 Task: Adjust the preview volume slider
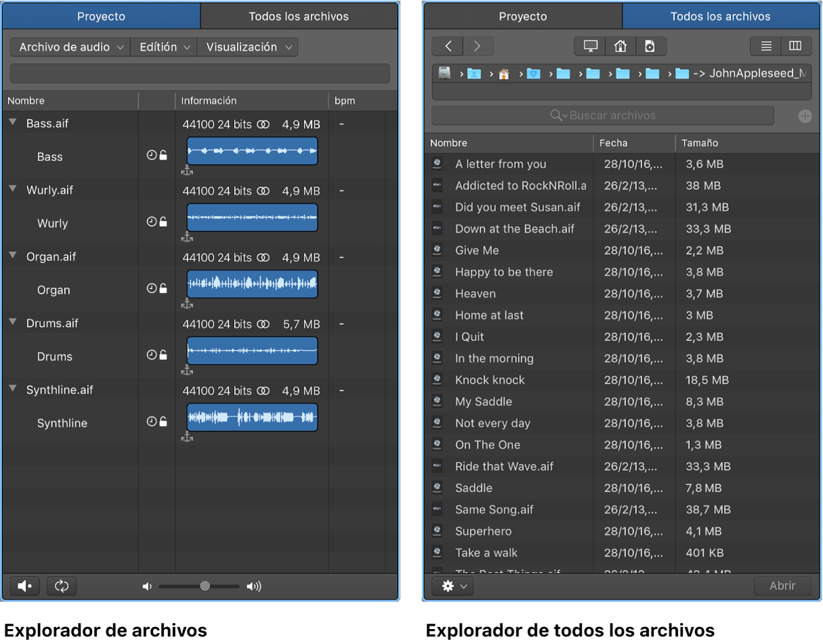(204, 586)
